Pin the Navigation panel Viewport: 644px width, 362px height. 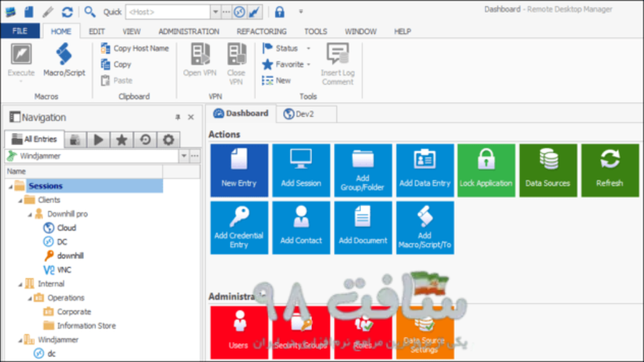178,118
